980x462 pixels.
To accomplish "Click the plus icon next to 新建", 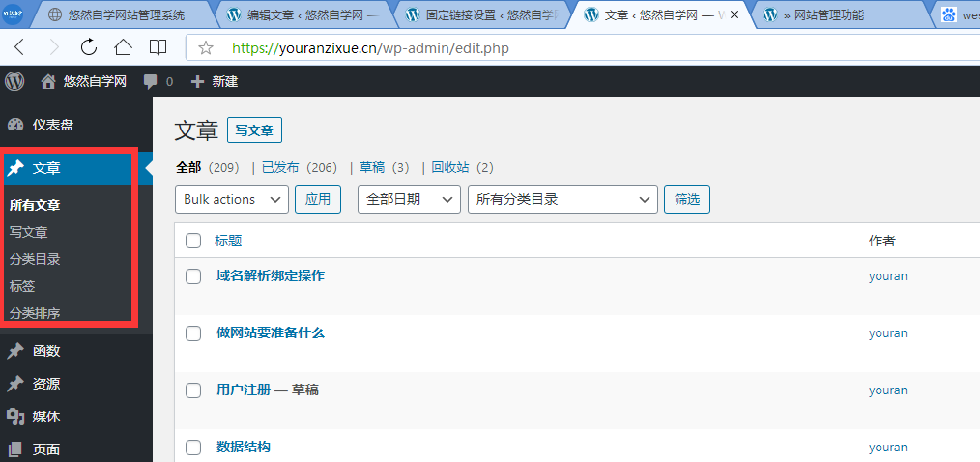I will click(x=197, y=81).
